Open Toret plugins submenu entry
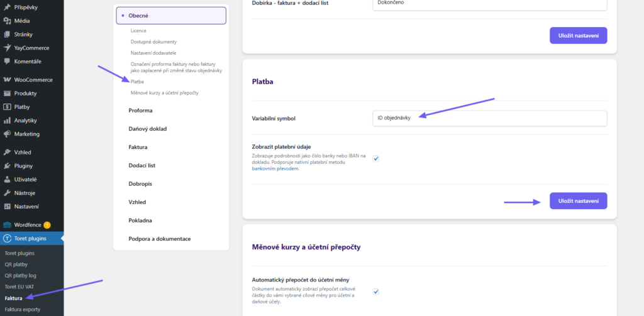 [x=19, y=253]
